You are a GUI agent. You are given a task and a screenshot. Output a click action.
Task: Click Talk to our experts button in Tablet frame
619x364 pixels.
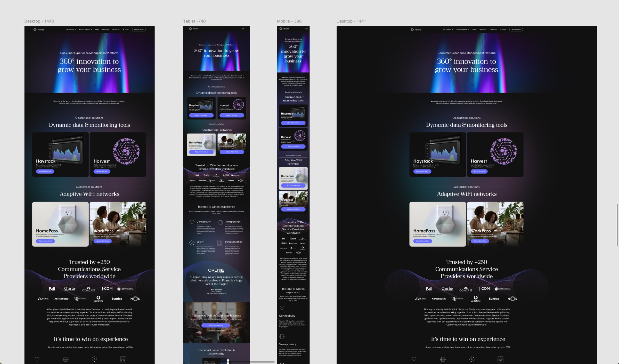point(216,325)
